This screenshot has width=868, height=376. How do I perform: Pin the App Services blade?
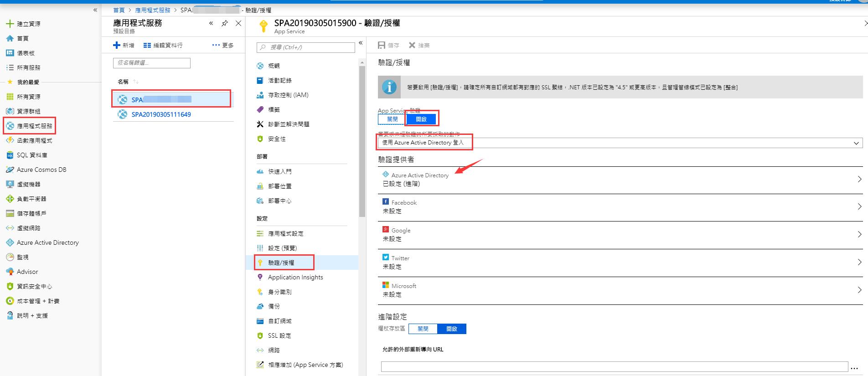(225, 23)
